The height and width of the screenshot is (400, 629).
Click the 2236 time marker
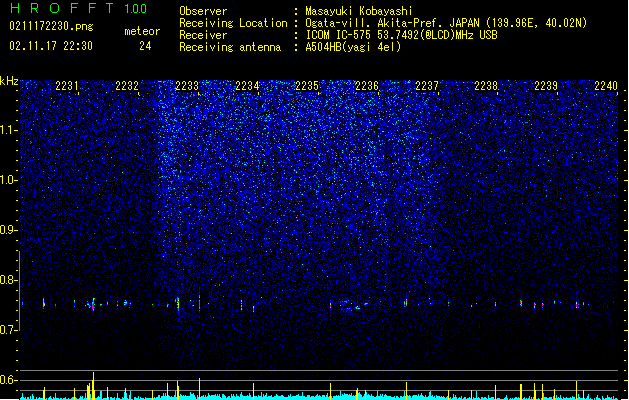pos(367,86)
